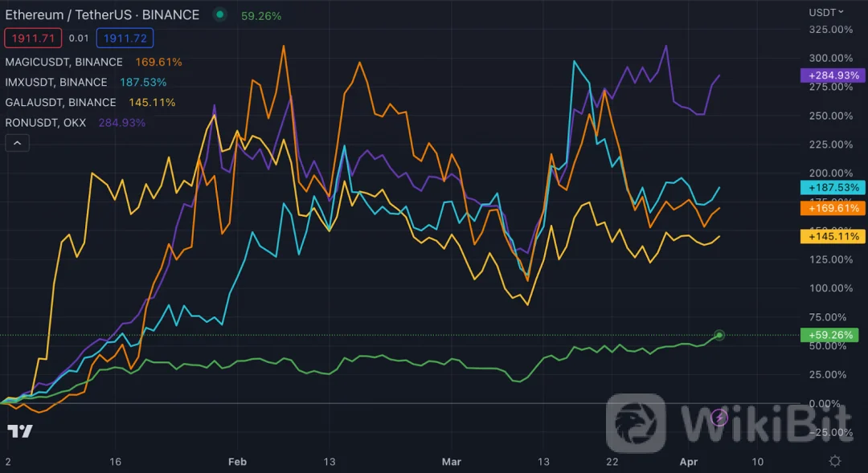Click the green +59.26% price label
The image size is (868, 473).
point(833,335)
